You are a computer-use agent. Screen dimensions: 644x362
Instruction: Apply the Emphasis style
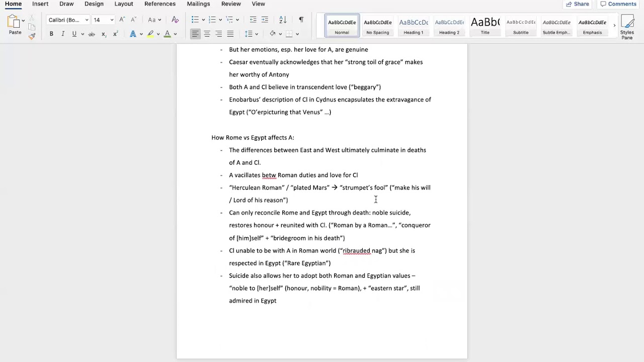(592, 26)
